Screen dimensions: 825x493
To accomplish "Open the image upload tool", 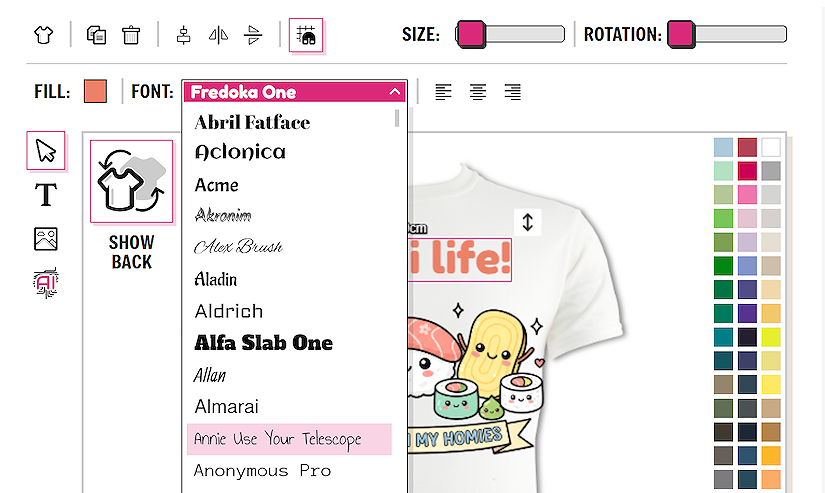I will click(x=46, y=239).
